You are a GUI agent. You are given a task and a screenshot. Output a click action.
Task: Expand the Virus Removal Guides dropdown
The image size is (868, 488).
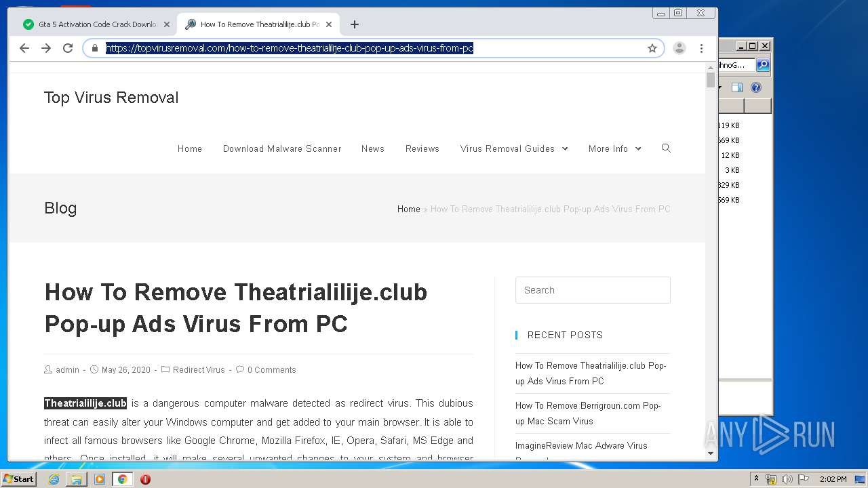514,148
